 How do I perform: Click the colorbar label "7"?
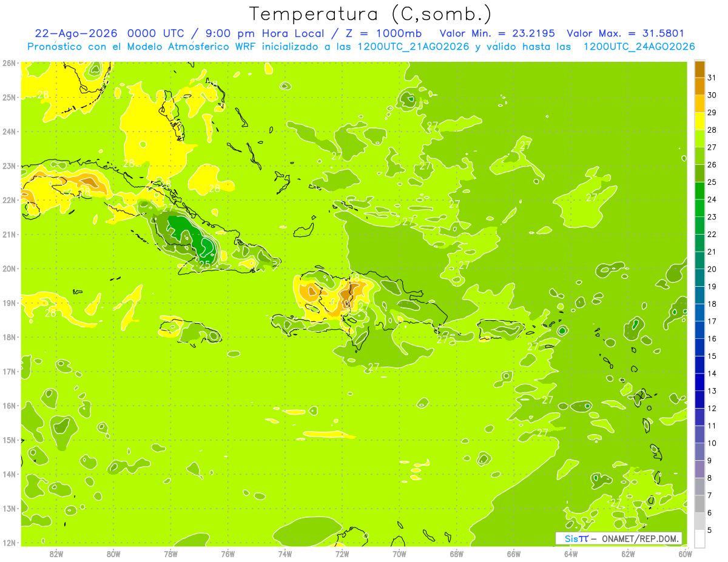710,496
